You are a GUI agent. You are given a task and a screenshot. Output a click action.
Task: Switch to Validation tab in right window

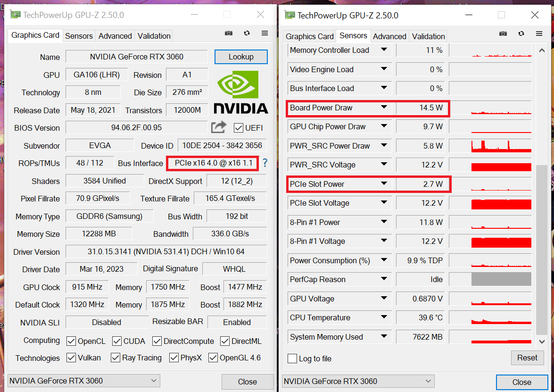tap(428, 36)
